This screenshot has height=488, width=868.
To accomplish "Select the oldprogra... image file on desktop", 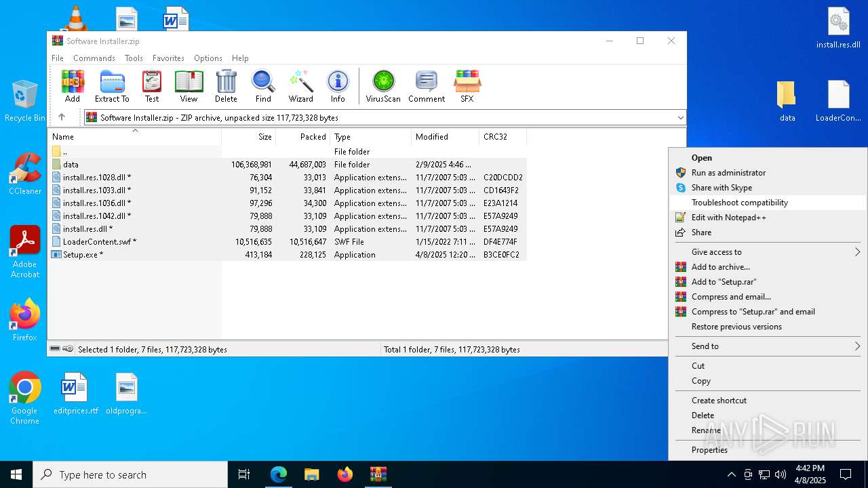I will coord(126,394).
